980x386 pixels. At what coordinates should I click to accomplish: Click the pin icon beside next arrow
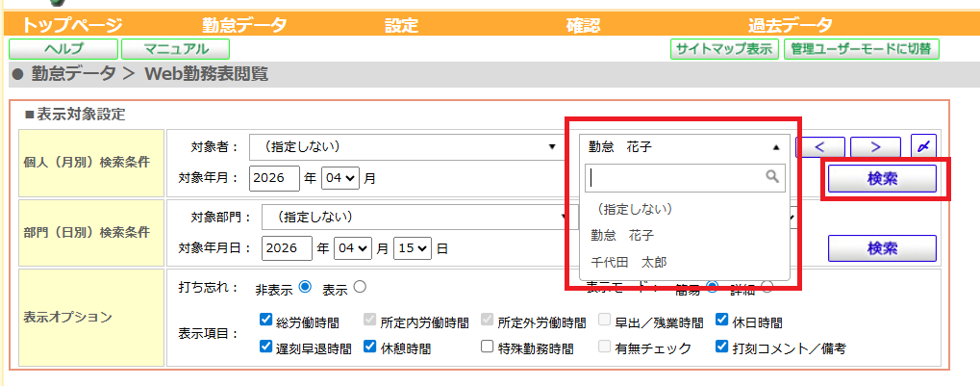coord(923,146)
